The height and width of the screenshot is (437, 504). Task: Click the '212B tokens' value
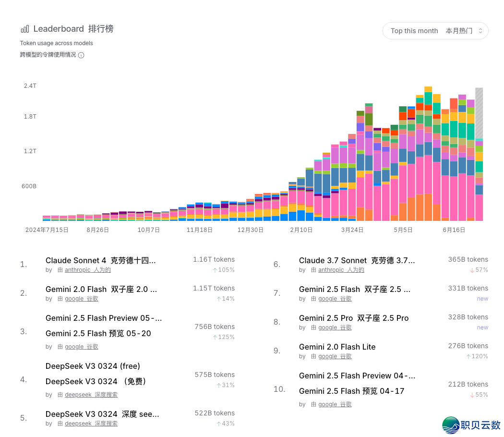(468, 384)
